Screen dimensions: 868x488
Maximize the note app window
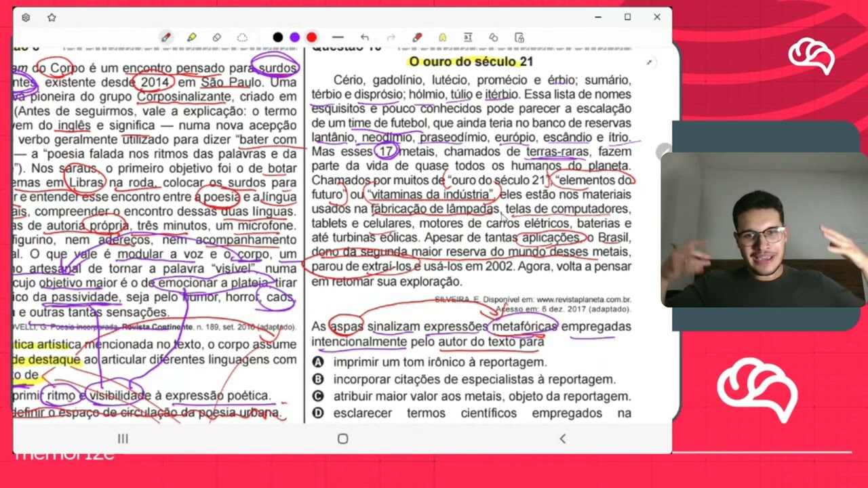click(627, 17)
